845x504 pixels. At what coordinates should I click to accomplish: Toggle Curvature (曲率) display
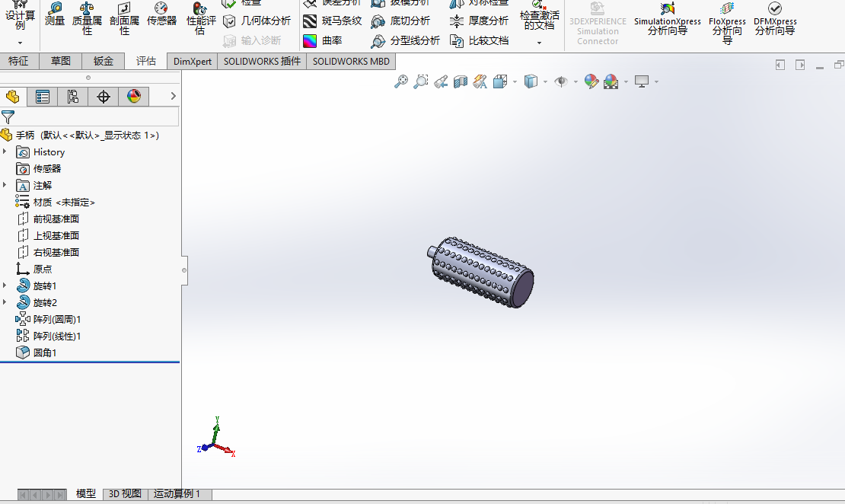[322, 40]
